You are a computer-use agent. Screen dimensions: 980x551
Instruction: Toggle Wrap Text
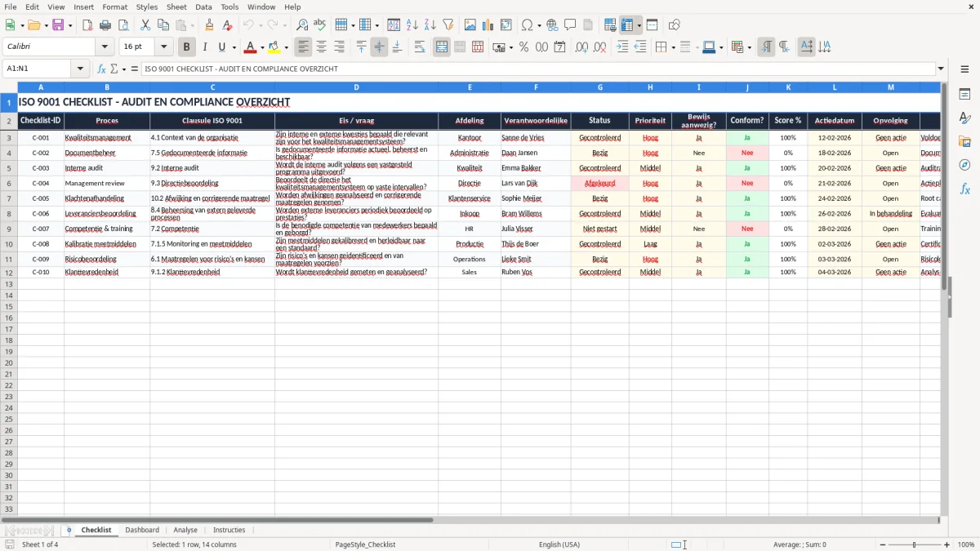420,47
